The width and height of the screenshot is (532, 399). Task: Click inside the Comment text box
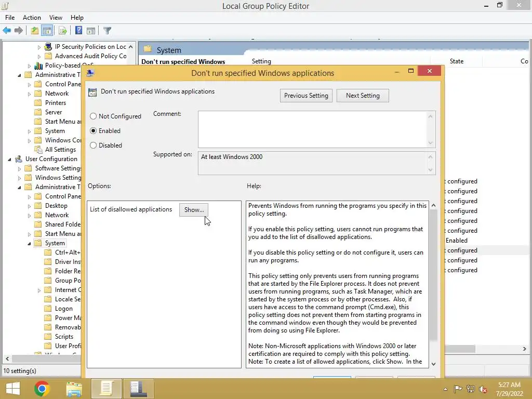(313, 129)
